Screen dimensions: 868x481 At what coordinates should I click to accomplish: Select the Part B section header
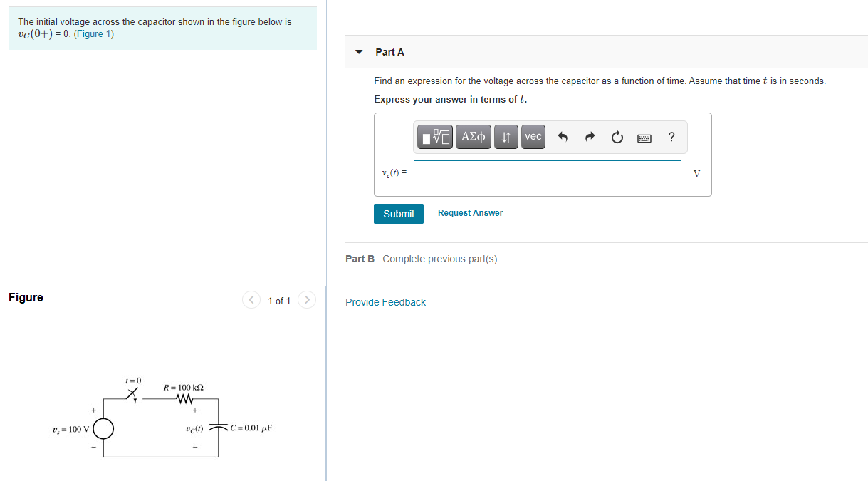[x=360, y=259]
